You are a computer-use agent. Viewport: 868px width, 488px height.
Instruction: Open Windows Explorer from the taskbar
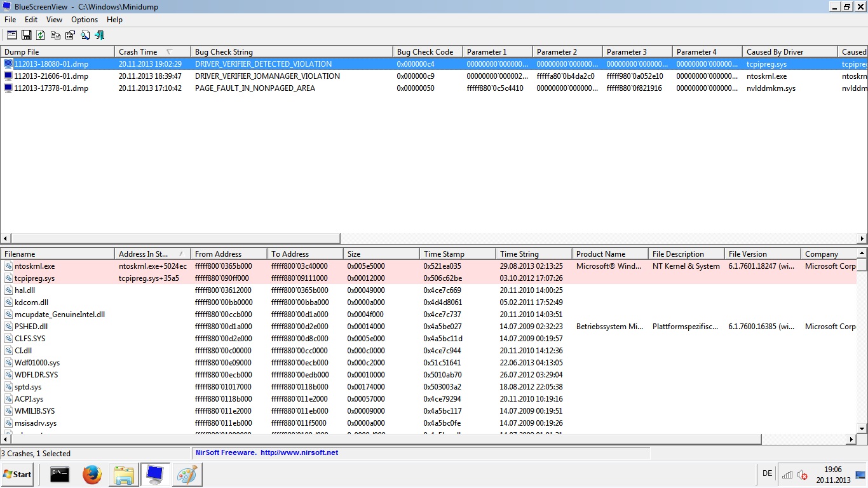click(x=123, y=475)
